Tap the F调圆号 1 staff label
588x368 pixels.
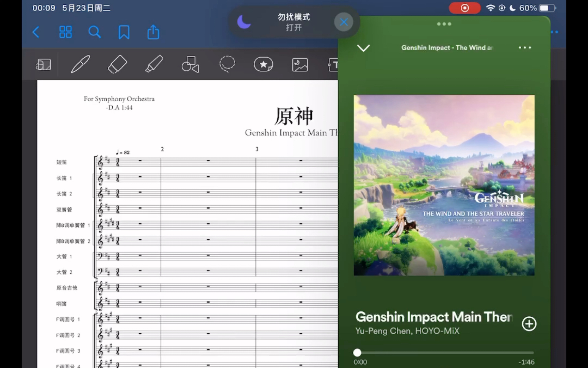(68, 319)
